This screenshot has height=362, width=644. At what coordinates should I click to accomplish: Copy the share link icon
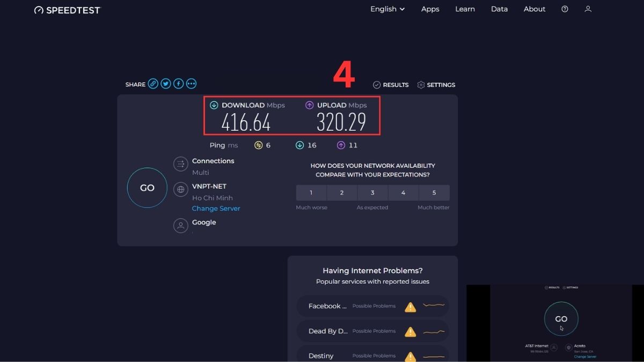click(x=153, y=84)
